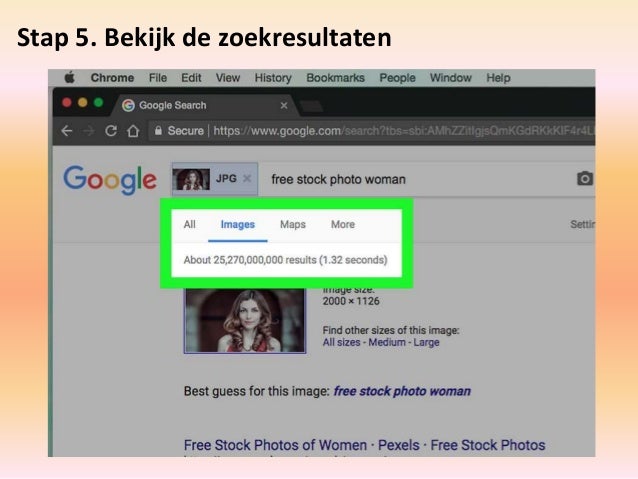Open the File menu

[158, 78]
